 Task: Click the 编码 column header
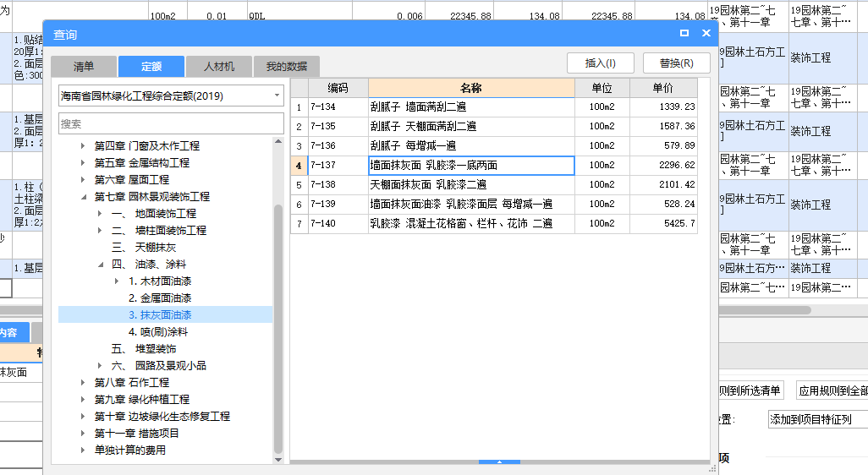tap(338, 88)
